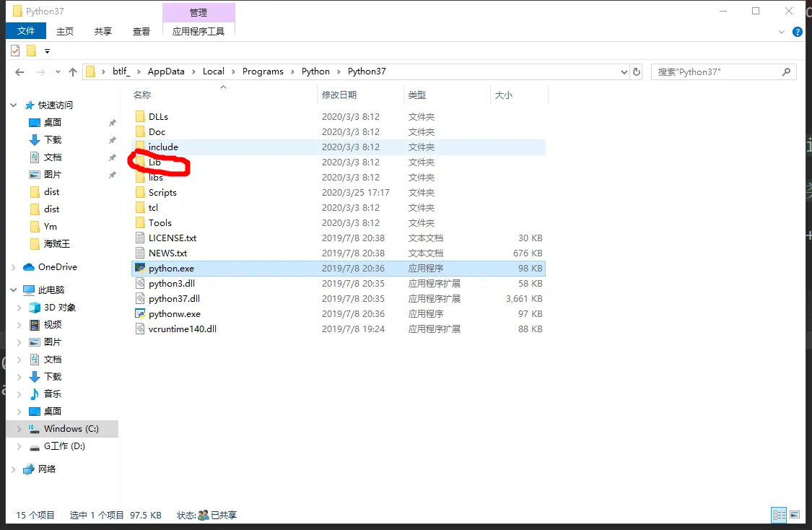Expand the ribbon chevron

(x=782, y=32)
